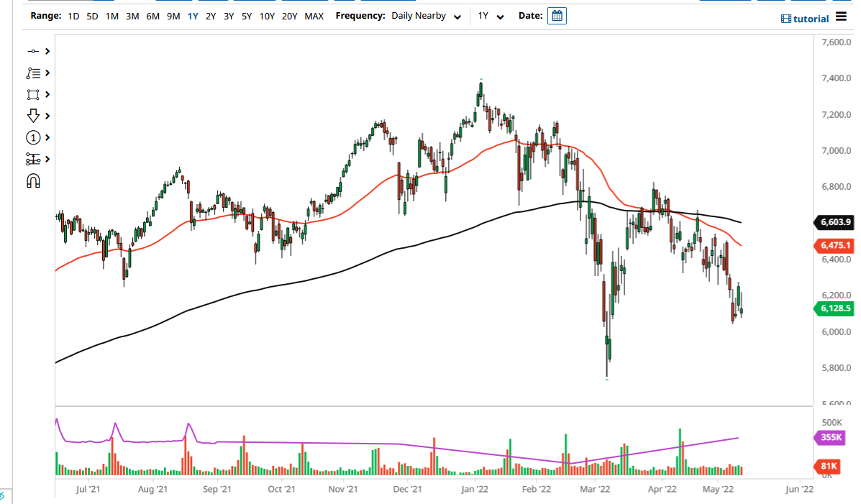
Task: Click the red 6,475.1 price label
Action: tap(835, 246)
